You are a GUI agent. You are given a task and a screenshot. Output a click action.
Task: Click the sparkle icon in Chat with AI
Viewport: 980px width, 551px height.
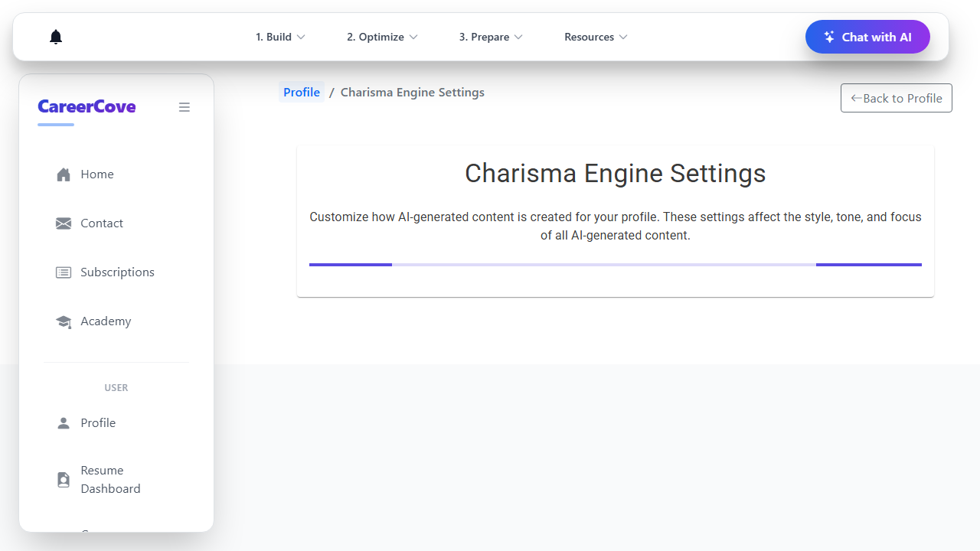(x=829, y=37)
